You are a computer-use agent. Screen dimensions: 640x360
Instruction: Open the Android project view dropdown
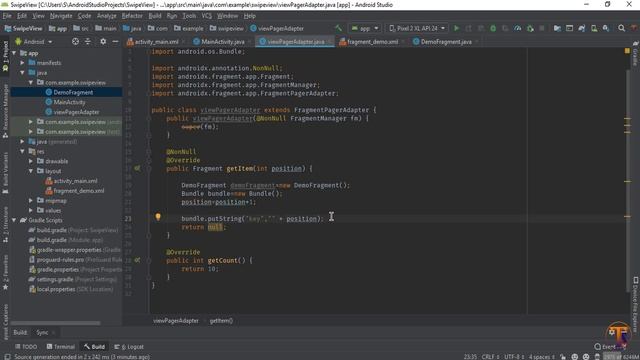coord(34,42)
